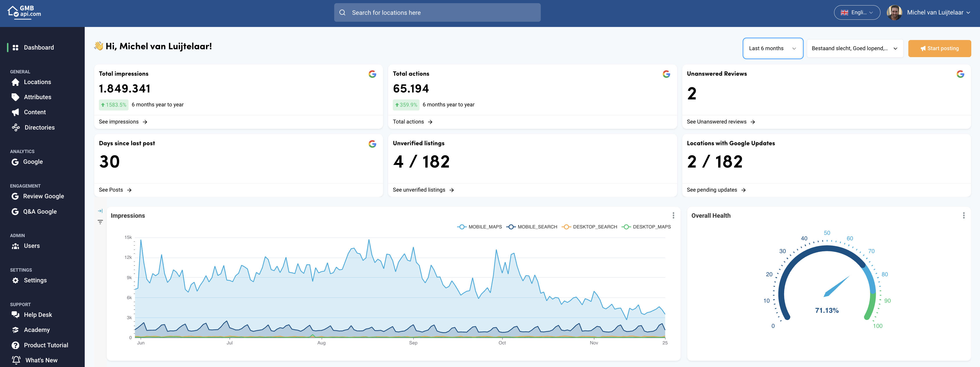Screen dimensions: 980x367
Task: Click the Attributes tag icon
Action: click(16, 97)
